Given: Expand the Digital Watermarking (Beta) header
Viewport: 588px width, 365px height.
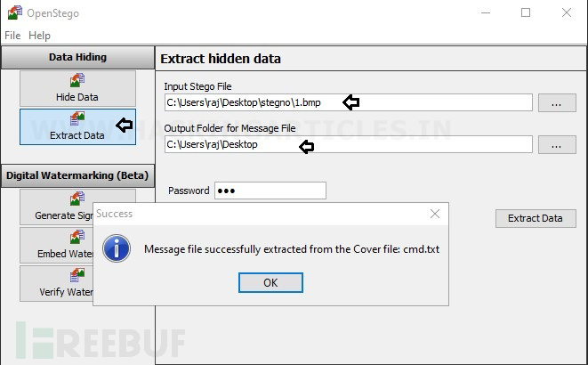Looking at the screenshot, I should point(77,175).
